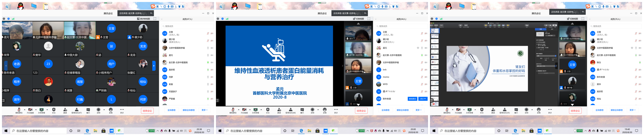The width and height of the screenshot is (644, 136).
Task: Select 全体静音 below the 成员(44人) list
Action: click(385, 110)
